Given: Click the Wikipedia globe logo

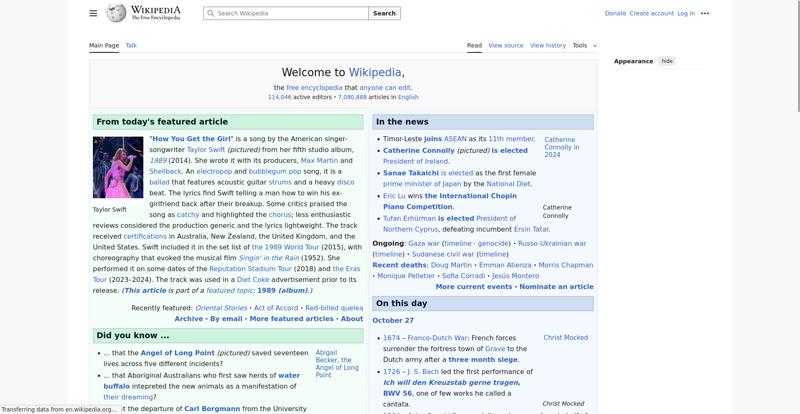Looking at the screenshot, I should [116, 13].
